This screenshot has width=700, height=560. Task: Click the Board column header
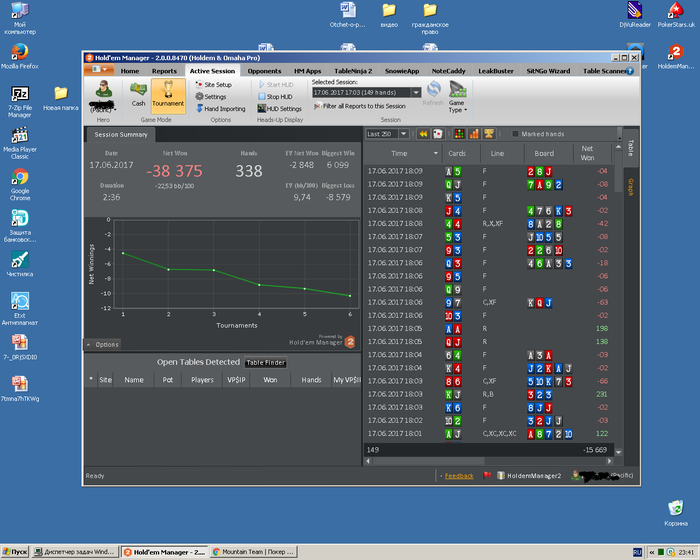click(x=544, y=153)
